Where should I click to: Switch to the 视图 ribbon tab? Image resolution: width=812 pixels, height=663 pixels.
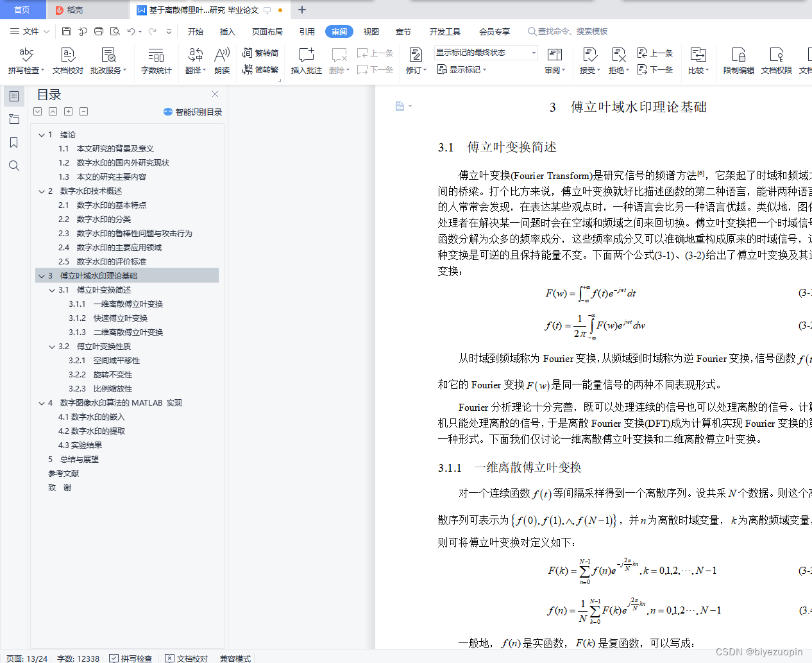click(371, 31)
